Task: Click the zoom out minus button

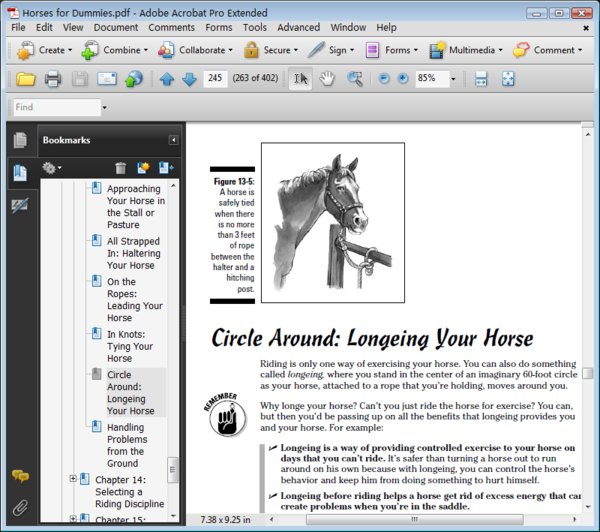Action: pos(383,79)
